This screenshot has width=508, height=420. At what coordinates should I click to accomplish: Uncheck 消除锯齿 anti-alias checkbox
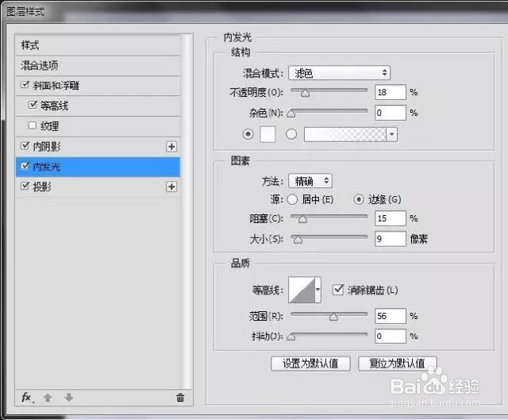pyautogui.click(x=338, y=290)
